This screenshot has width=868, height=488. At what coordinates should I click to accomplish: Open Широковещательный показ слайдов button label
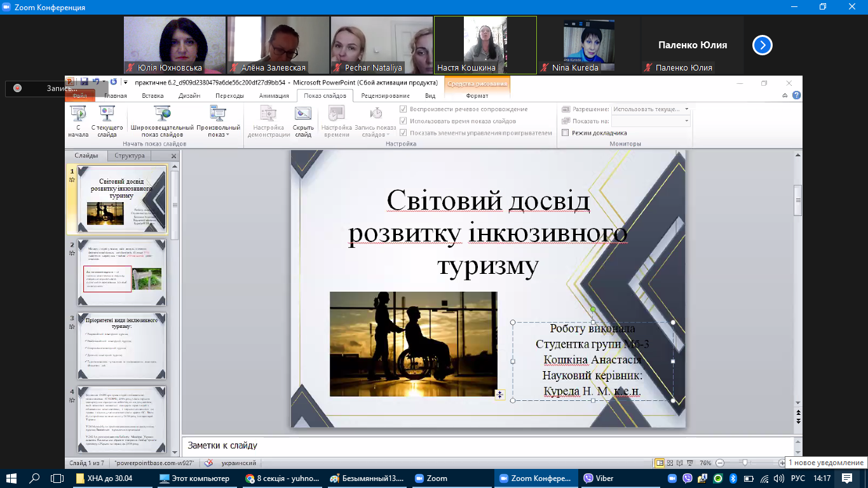click(x=162, y=130)
